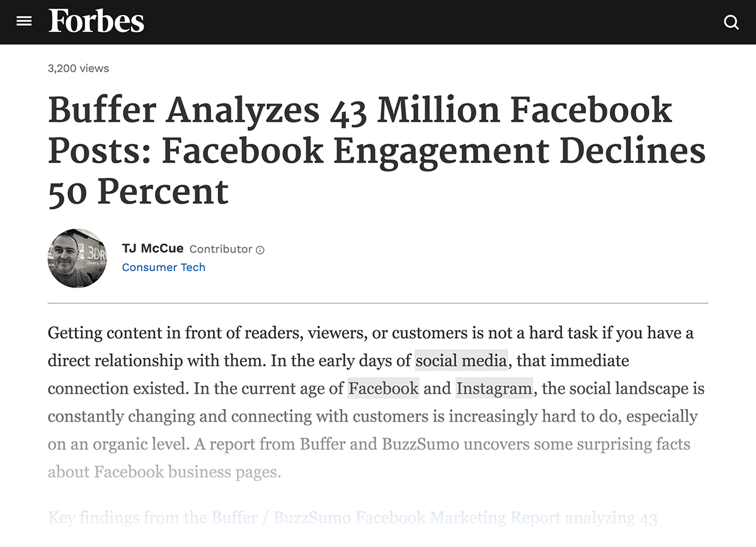Viewport: 756px width, 547px height.
Task: Open the highlighted social media link
Action: [461, 360]
